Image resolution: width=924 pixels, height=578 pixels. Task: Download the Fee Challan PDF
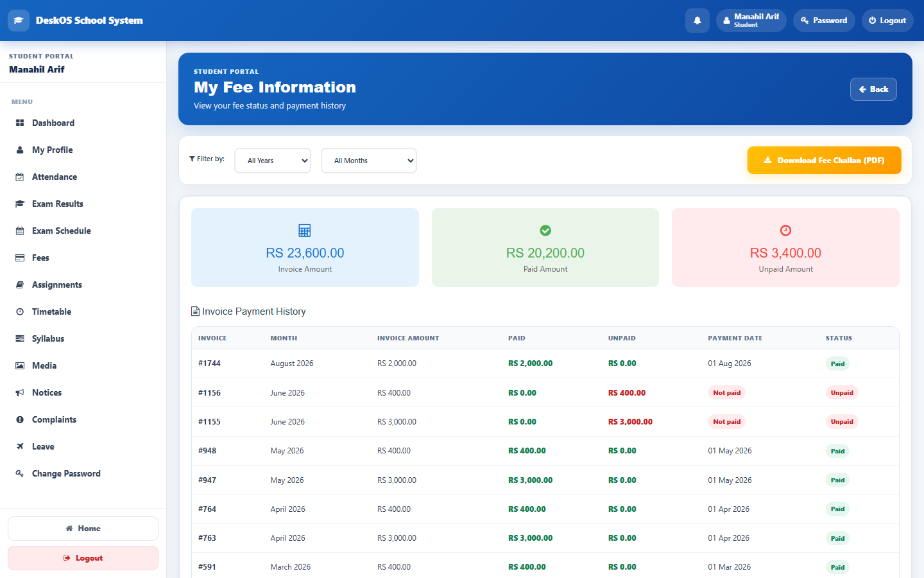[x=825, y=161]
